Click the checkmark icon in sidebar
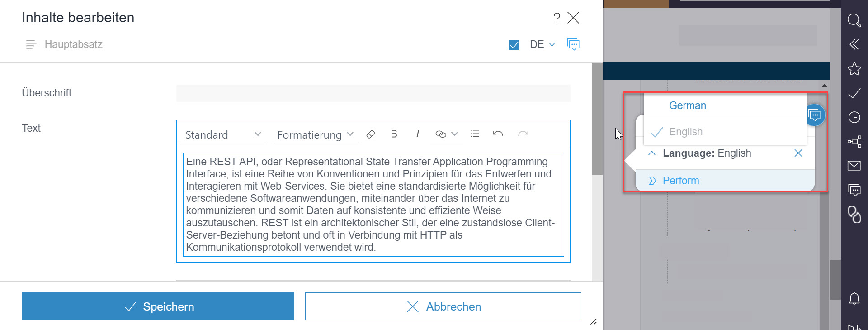Screen dimensions: 868x330 854,93
